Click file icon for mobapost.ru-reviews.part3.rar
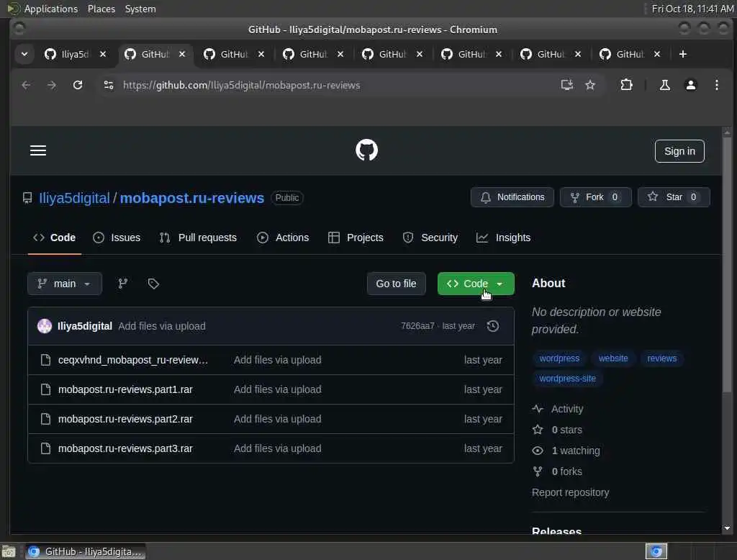Viewport: 737px width, 560px height. [45, 448]
